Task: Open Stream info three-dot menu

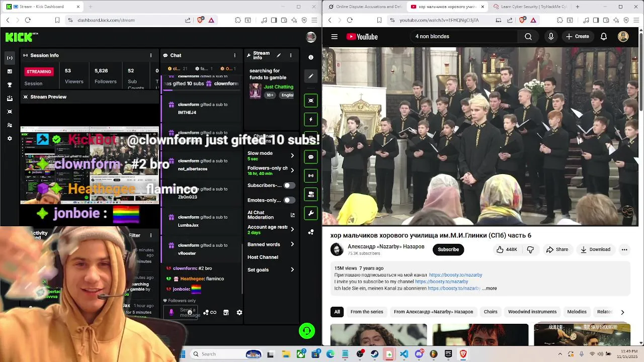Action: pyautogui.click(x=290, y=55)
